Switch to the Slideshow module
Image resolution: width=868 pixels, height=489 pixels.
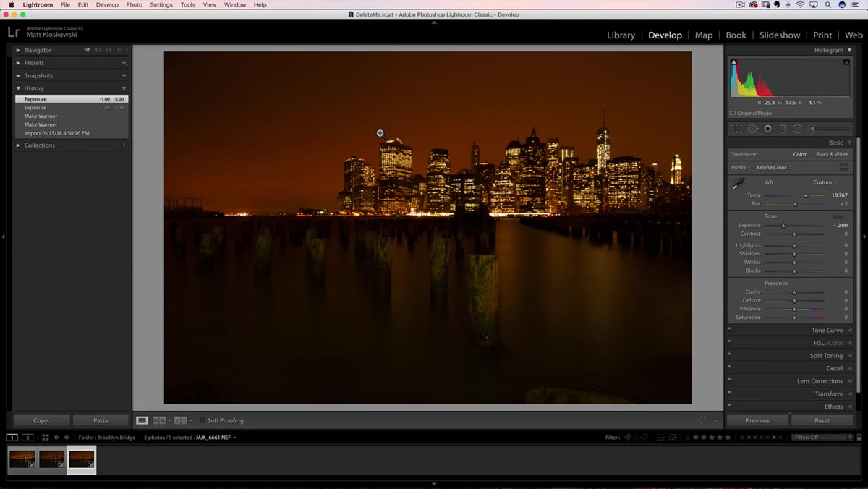click(x=780, y=35)
